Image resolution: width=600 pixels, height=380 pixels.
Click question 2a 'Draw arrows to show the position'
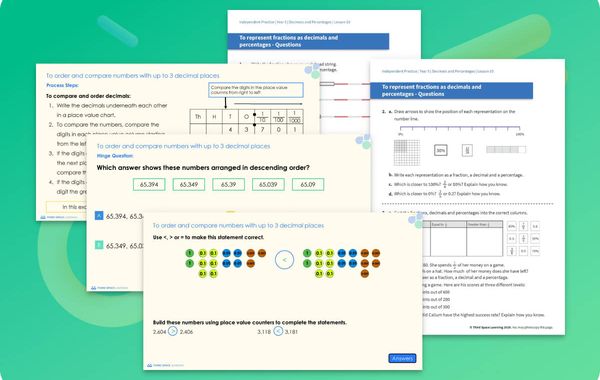coord(455,111)
